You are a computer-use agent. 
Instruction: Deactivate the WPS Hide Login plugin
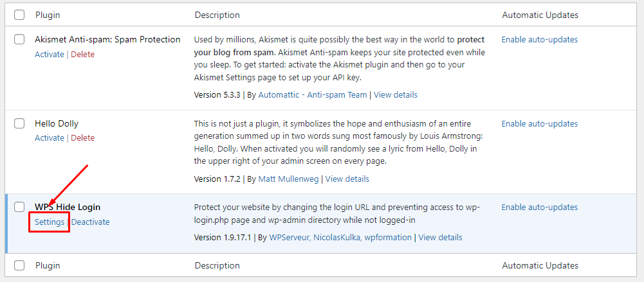pos(90,222)
